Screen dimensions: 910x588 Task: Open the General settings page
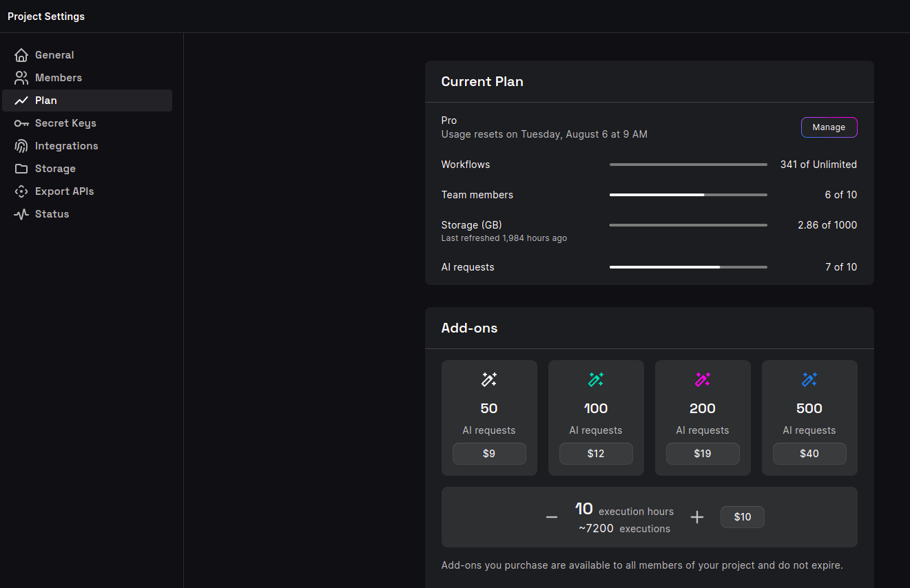click(x=87, y=55)
